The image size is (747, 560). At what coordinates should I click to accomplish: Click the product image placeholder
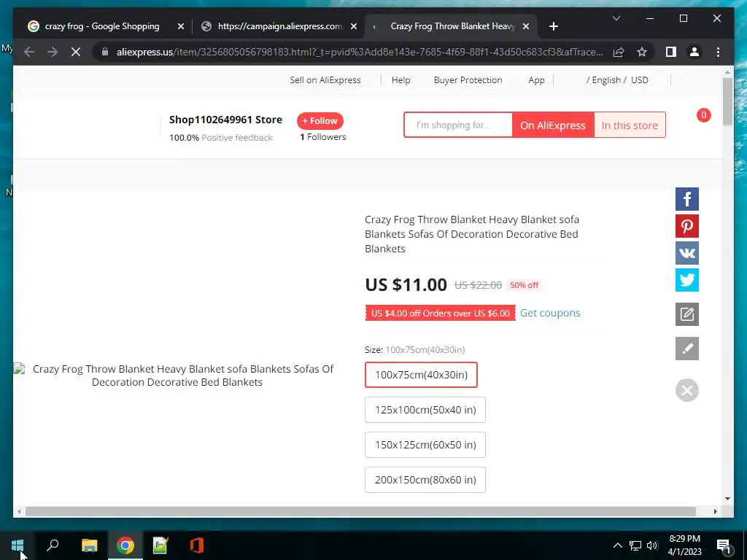[177, 376]
